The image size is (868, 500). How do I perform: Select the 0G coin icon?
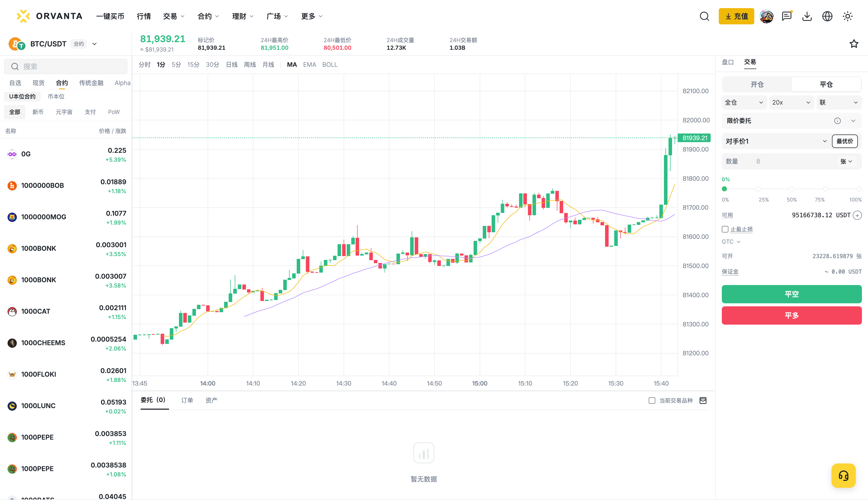pos(12,154)
